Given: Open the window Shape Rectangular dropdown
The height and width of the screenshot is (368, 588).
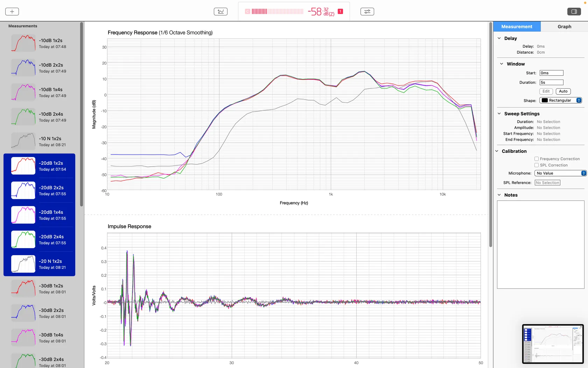Looking at the screenshot, I should pyautogui.click(x=561, y=100).
